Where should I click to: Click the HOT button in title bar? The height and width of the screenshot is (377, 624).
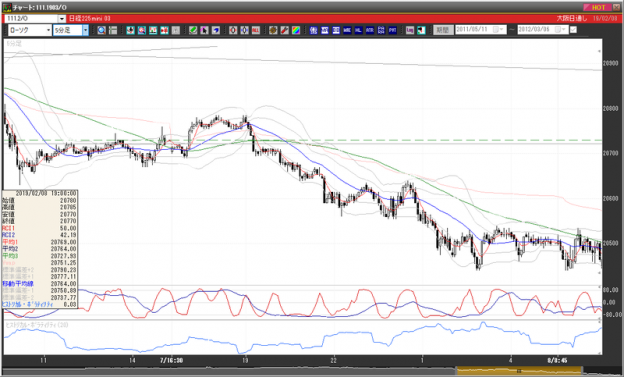pyautogui.click(x=598, y=7)
